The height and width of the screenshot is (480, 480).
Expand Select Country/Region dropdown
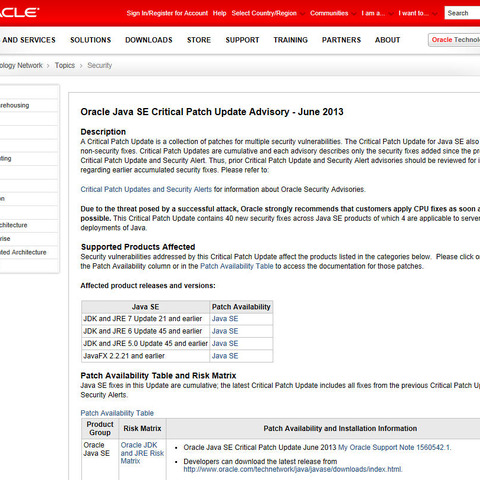(x=268, y=13)
